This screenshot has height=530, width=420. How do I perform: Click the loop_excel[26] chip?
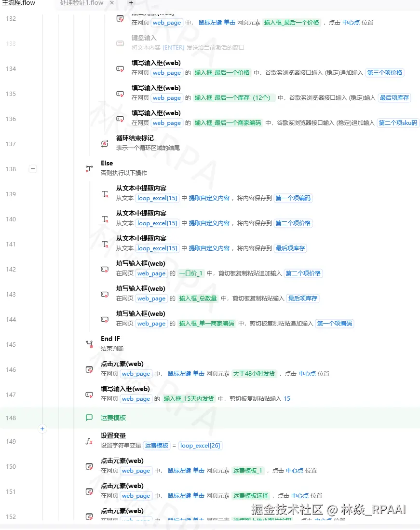pos(200,446)
